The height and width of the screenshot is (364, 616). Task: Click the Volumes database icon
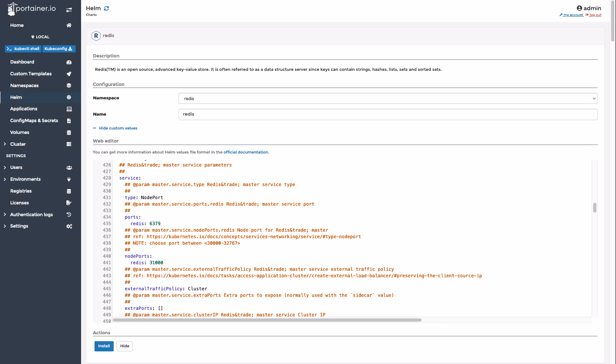click(x=69, y=133)
